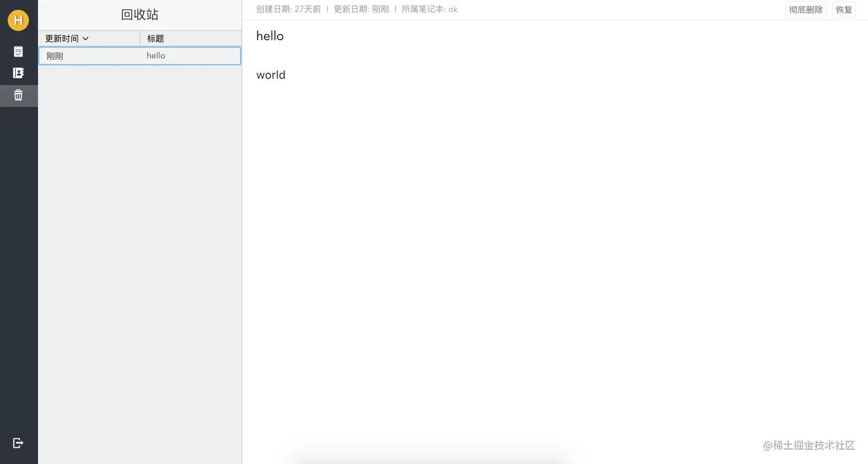
Task: Click the 刚刚 update time cell
Action: coord(55,56)
